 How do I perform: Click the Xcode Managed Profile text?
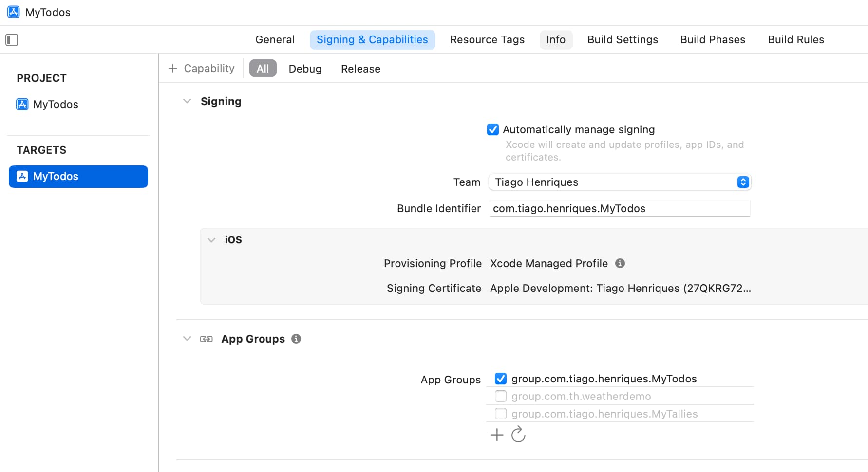tap(549, 263)
